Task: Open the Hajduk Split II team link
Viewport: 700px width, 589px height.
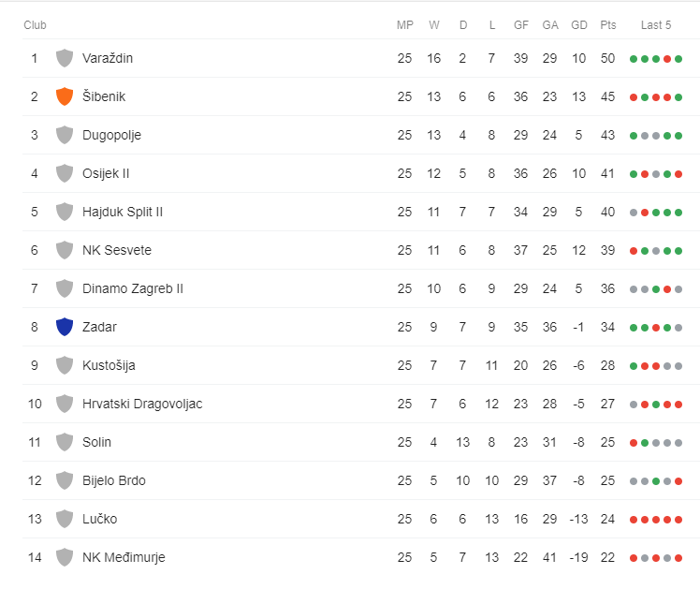Action: click(123, 212)
